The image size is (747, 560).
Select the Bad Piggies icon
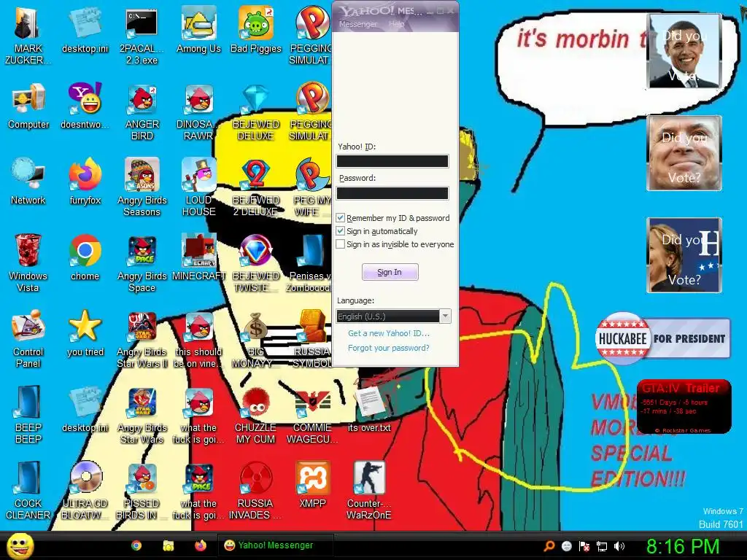pos(256,30)
